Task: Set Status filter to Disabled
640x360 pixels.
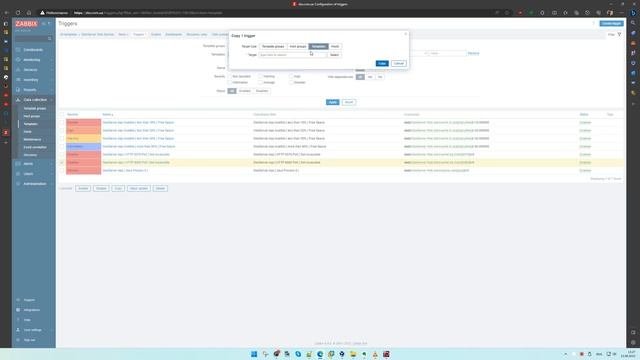Action: pyautogui.click(x=262, y=91)
